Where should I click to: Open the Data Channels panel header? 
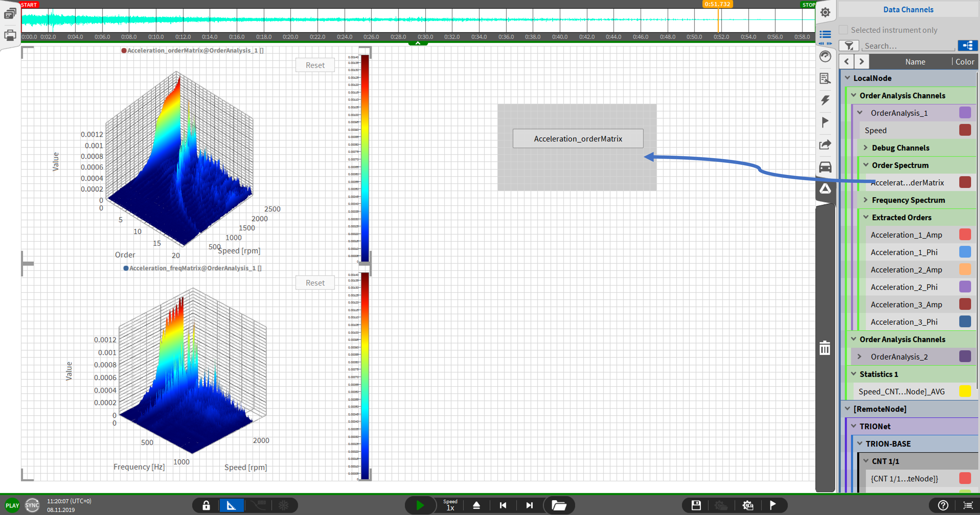click(908, 10)
